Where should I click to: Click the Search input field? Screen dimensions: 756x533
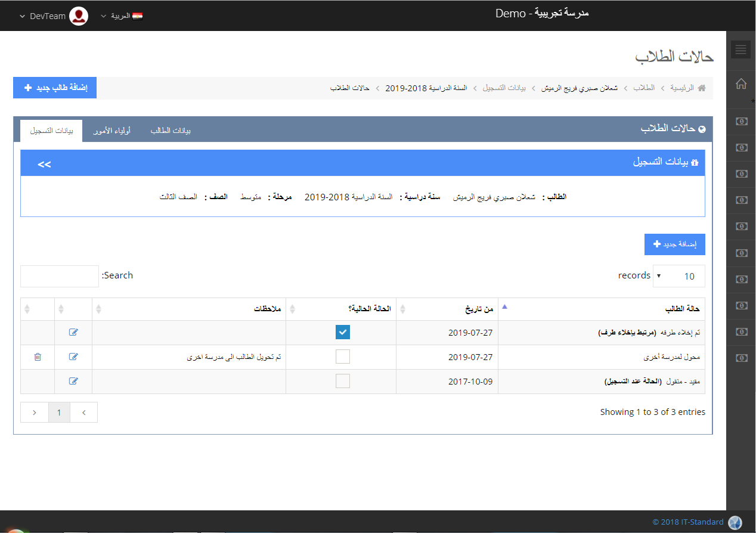pyautogui.click(x=60, y=276)
